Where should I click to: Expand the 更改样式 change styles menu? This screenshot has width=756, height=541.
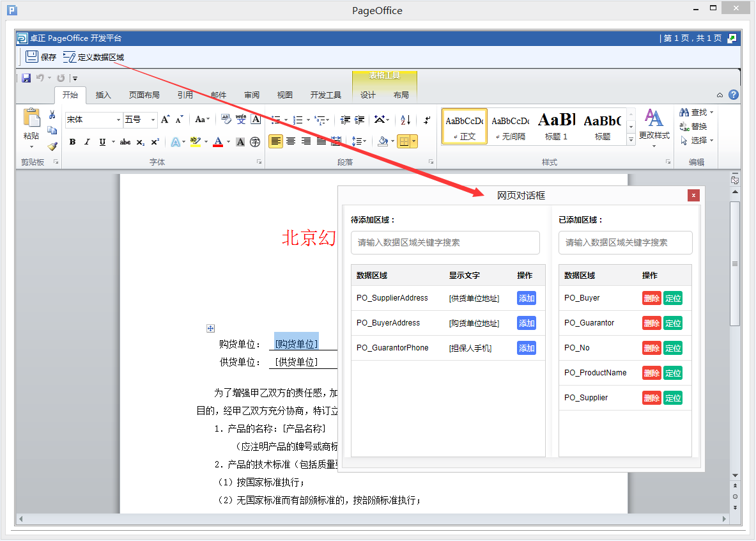[x=654, y=129]
